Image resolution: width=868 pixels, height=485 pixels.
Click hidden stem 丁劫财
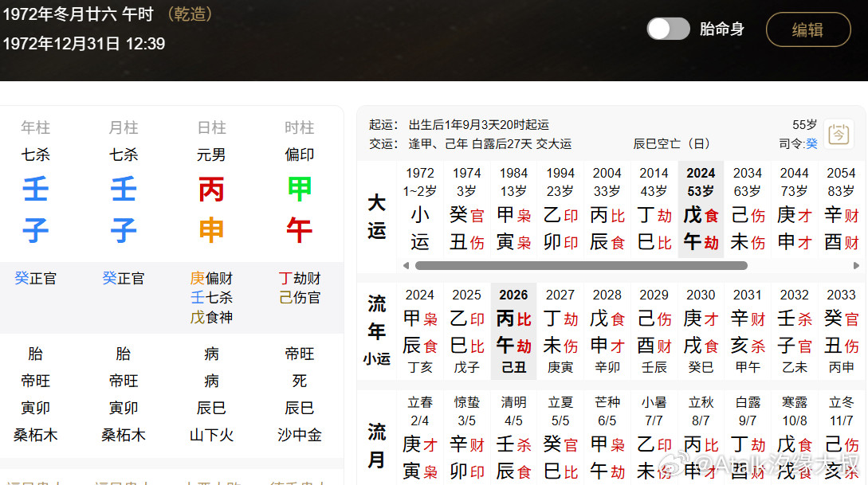click(300, 278)
